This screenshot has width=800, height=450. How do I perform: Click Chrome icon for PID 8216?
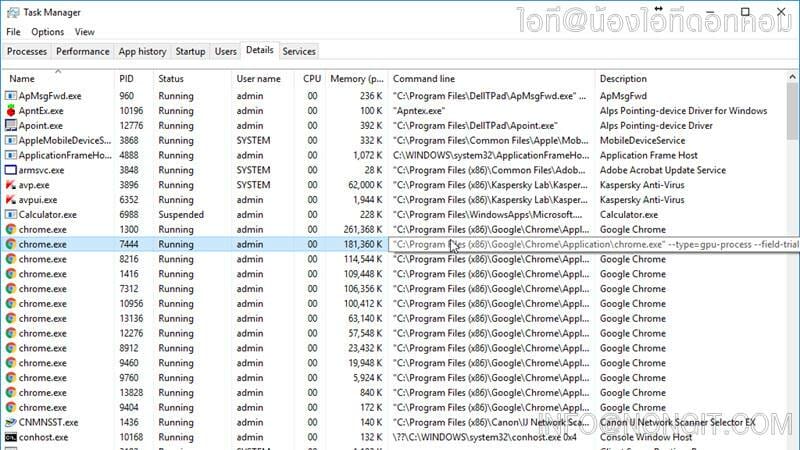pos(11,259)
